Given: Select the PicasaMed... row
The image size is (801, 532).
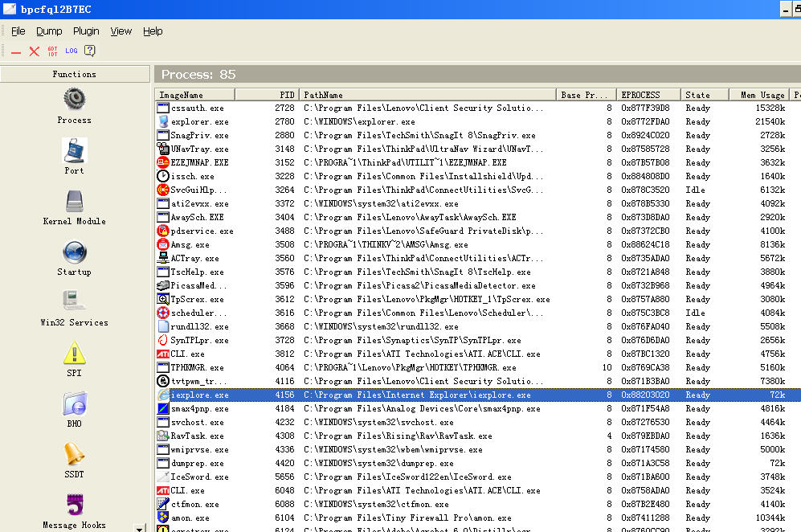Looking at the screenshot, I should (478, 285).
